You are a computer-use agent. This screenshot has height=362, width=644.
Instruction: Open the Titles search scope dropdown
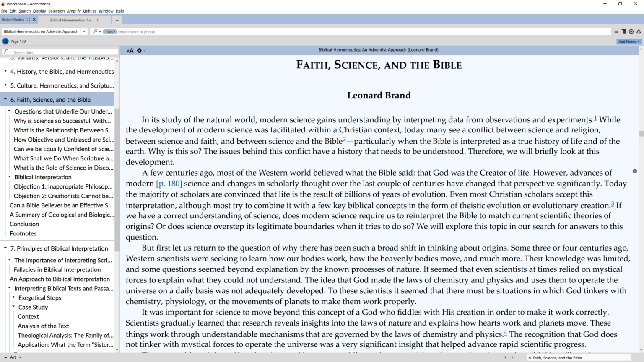pos(109,31)
